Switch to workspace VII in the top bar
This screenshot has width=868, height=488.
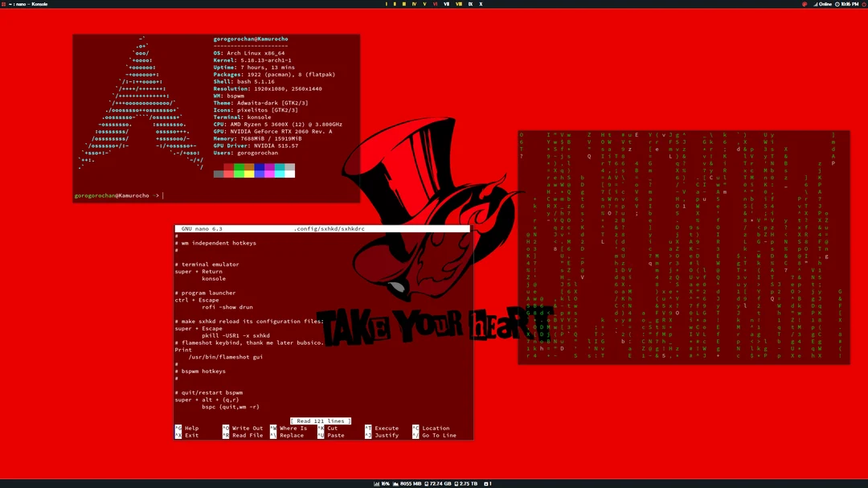coord(447,4)
